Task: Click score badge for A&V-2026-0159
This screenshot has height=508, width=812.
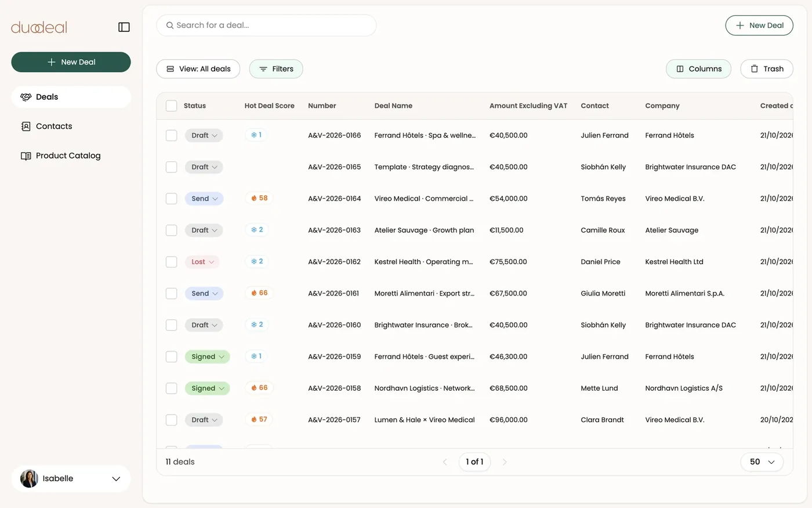Action: pyautogui.click(x=256, y=356)
